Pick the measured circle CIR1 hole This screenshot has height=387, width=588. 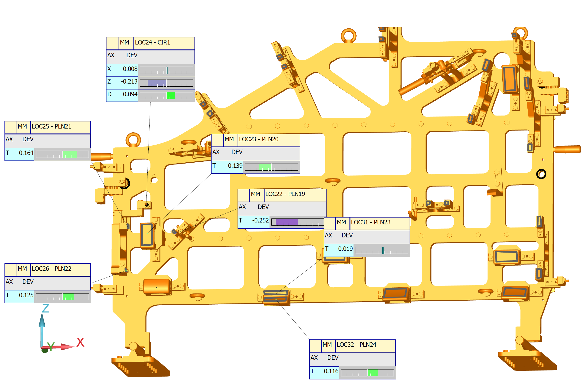pyautogui.click(x=147, y=205)
